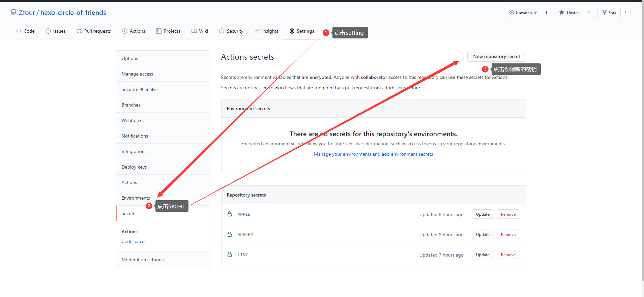The height and width of the screenshot is (297, 644).
Task: Click the Projects board icon
Action: [159, 31]
